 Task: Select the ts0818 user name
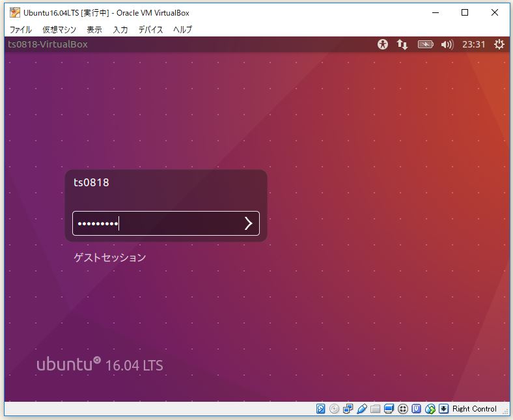point(91,182)
